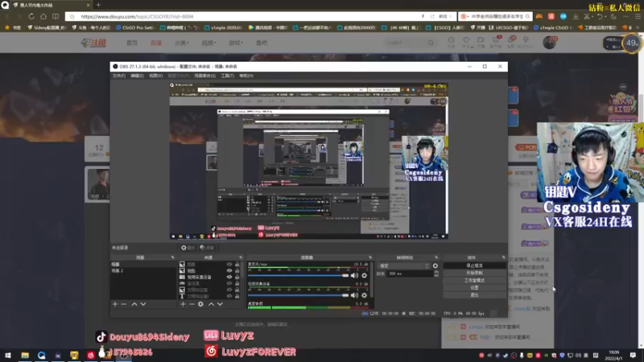Expand the Douyu 分类 nav dropdown
644x362 pixels.
coord(182,43)
